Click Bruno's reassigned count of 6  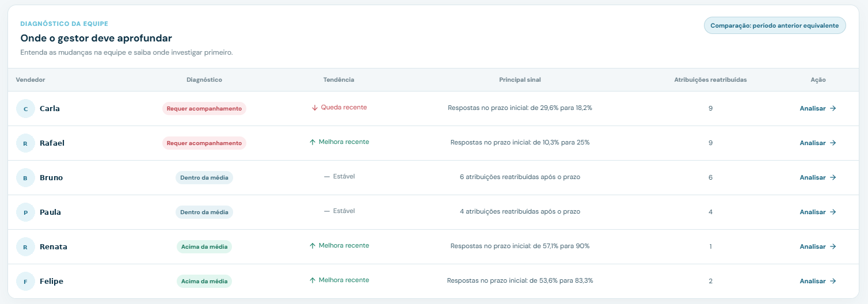click(x=710, y=177)
